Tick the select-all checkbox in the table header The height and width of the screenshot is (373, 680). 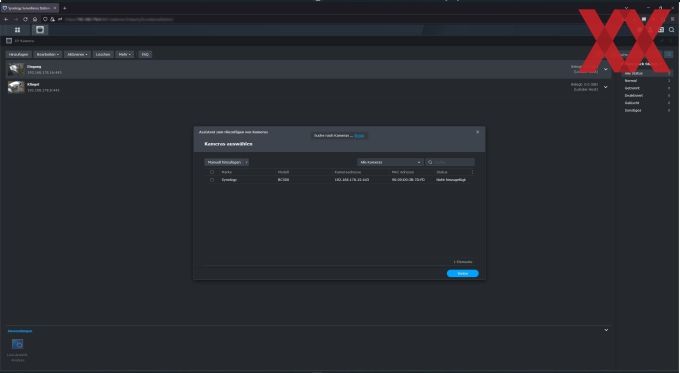point(212,172)
